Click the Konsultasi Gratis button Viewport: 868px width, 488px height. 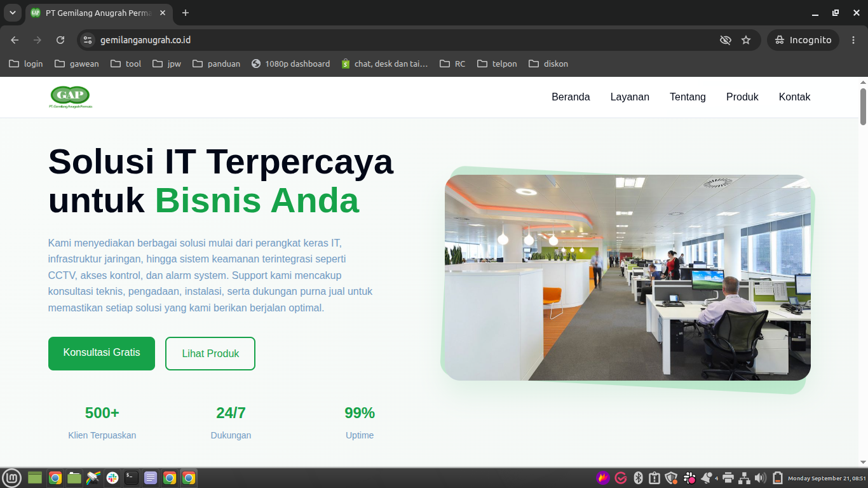(x=102, y=353)
